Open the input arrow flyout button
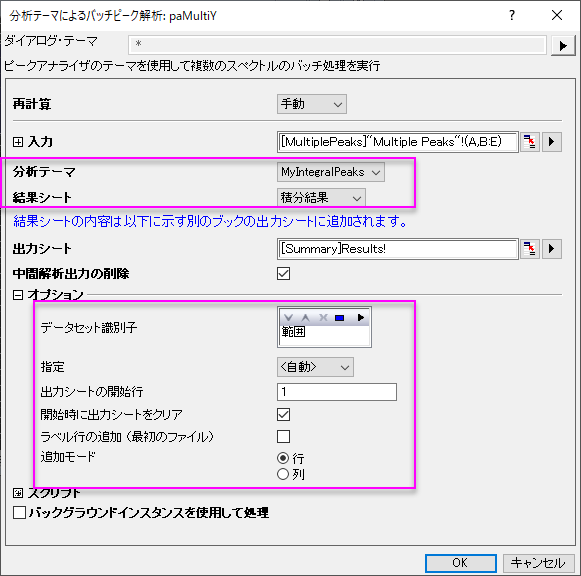This screenshot has width=581, height=576. point(552,142)
